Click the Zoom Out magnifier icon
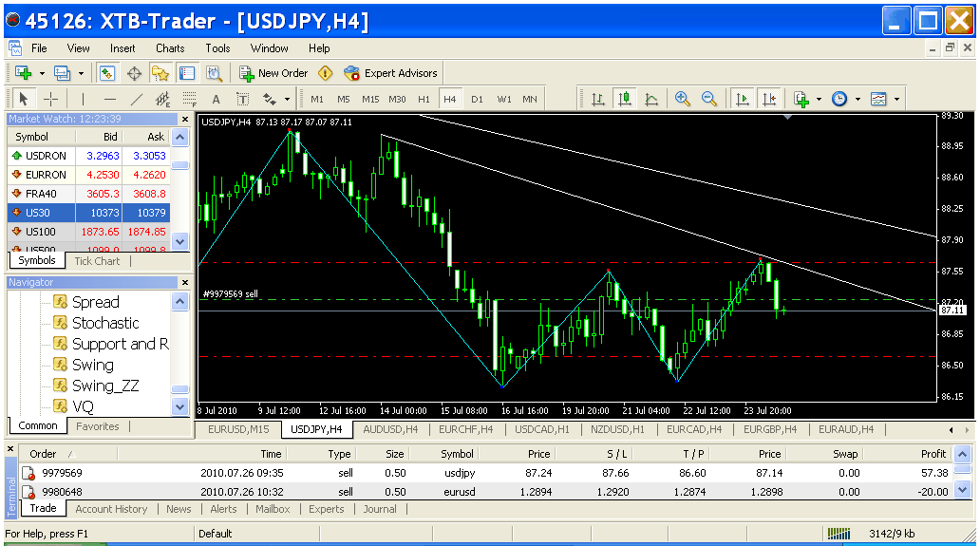Screen dimensions: 980x546 (x=708, y=99)
